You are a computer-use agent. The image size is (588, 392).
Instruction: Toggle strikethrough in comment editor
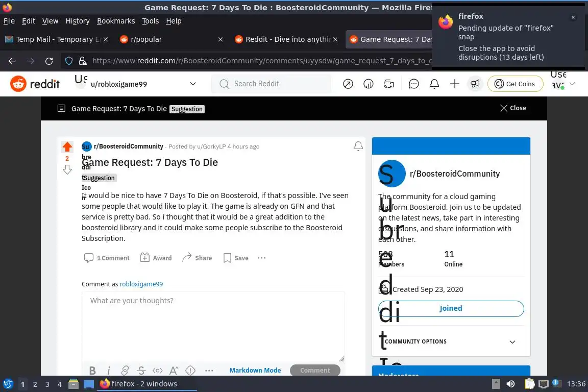(x=141, y=371)
